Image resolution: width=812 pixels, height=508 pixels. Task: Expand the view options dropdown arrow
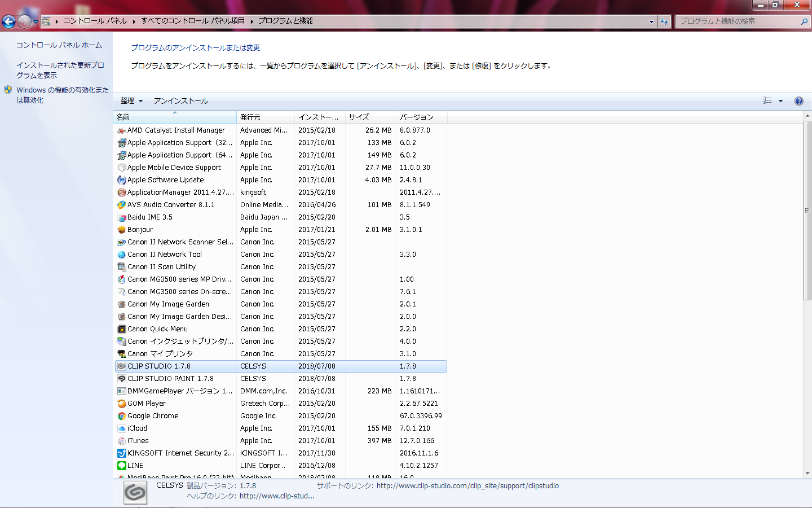[x=780, y=101]
